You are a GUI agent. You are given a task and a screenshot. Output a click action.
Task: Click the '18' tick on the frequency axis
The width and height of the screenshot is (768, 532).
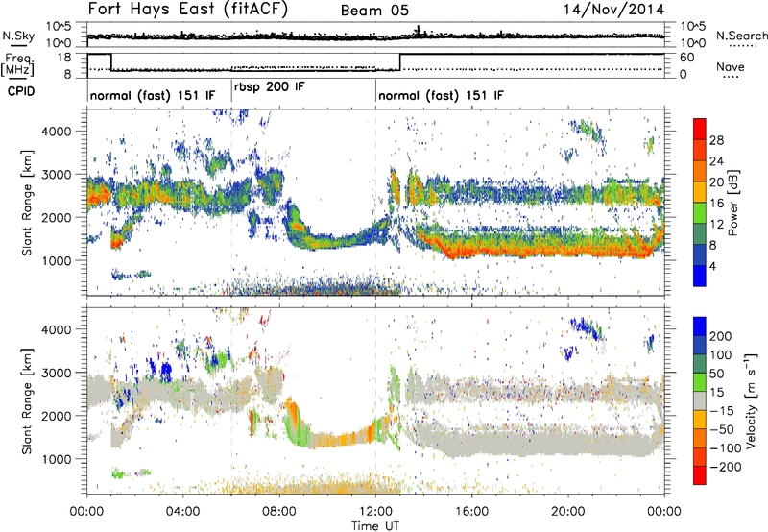64,58
